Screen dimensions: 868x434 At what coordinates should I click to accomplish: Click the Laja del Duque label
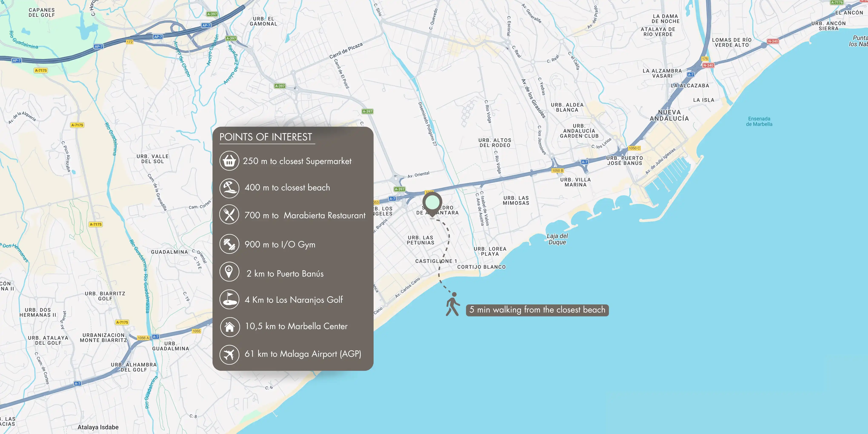coord(557,239)
